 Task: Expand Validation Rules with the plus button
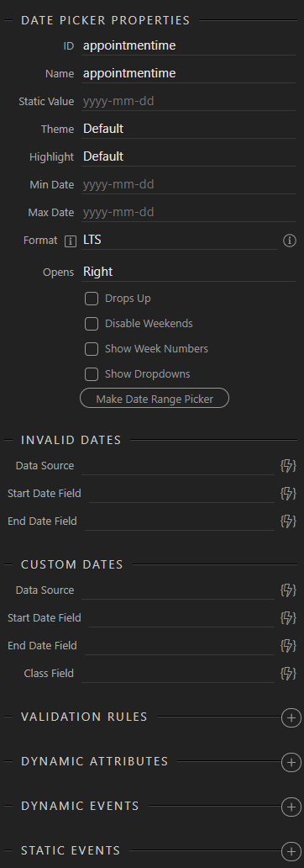(291, 718)
